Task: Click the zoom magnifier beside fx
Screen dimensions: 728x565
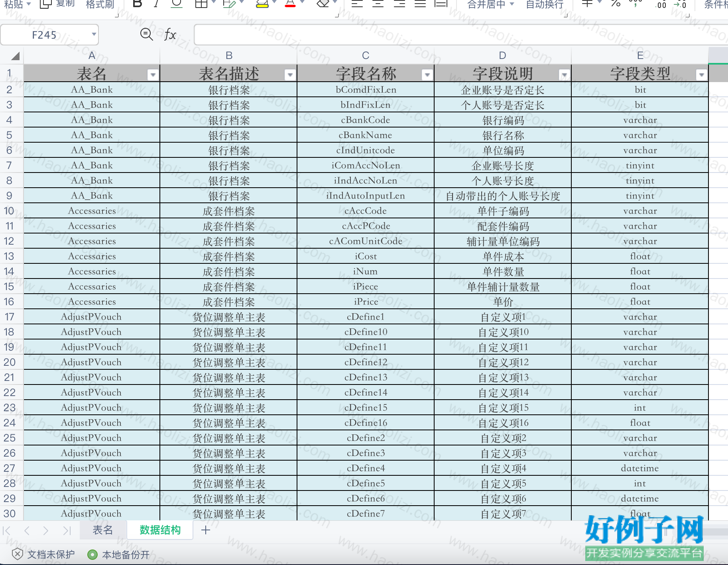Action: pyautogui.click(x=146, y=34)
